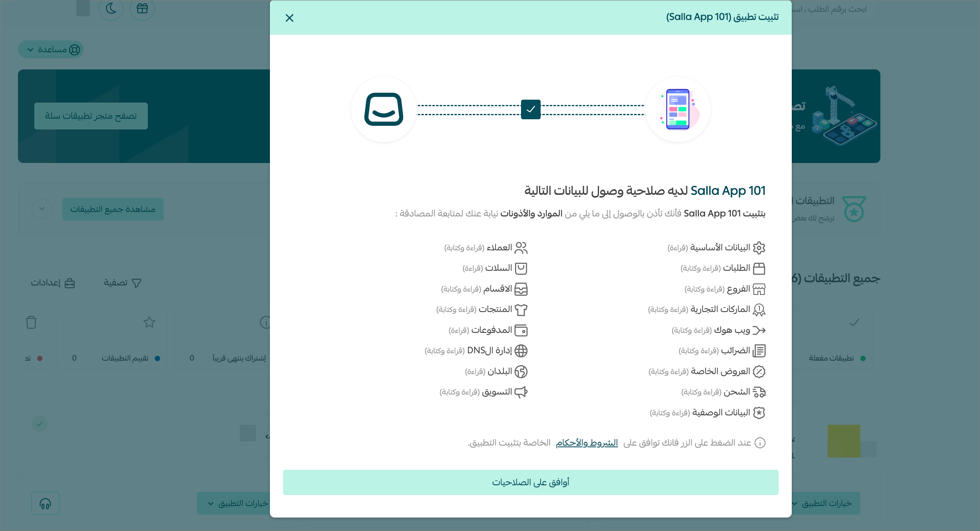
Task: Click the star badge icon beside البيانات الوصفية
Action: point(759,413)
